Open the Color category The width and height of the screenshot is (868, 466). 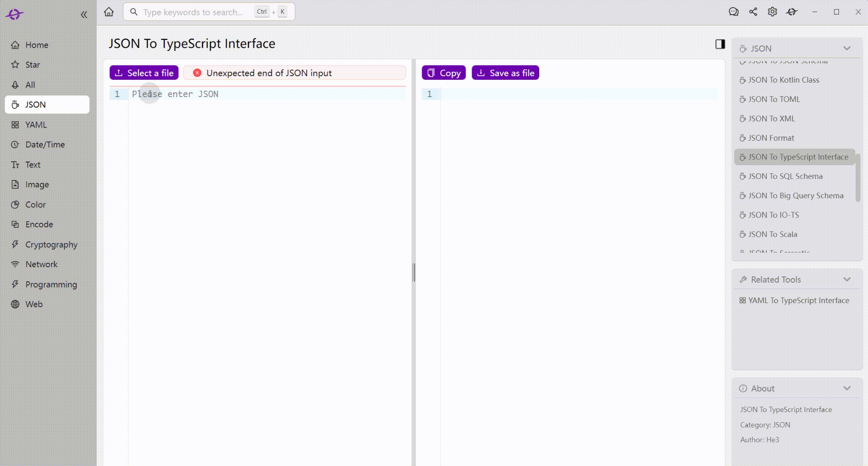[47, 205]
